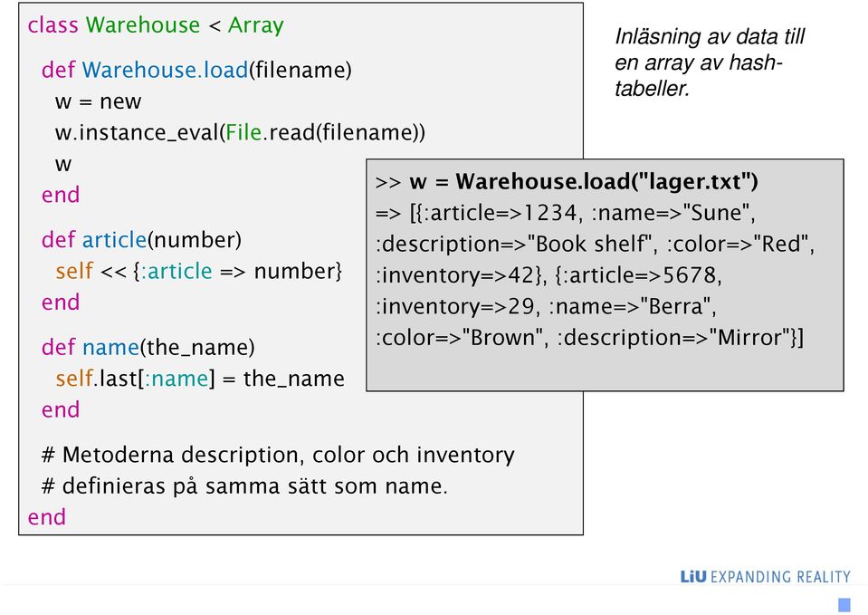Click italic note 'Inläsning av data till'

point(709,37)
